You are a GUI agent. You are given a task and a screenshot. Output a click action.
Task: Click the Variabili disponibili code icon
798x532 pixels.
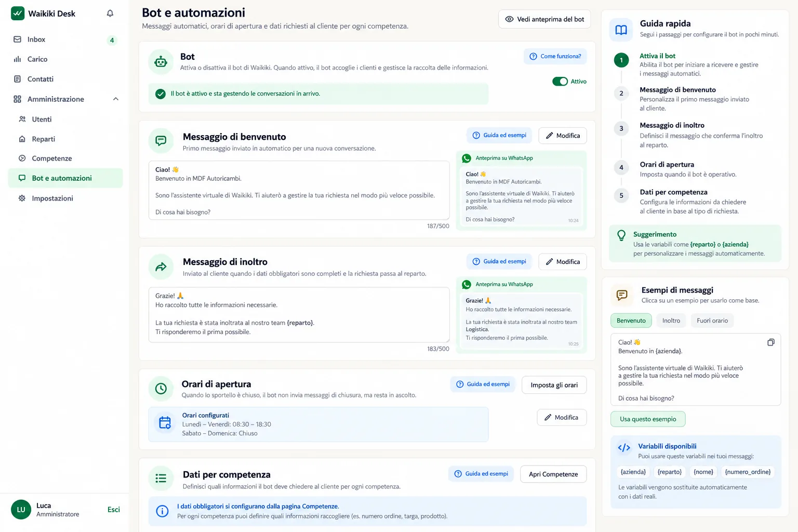pos(624,448)
